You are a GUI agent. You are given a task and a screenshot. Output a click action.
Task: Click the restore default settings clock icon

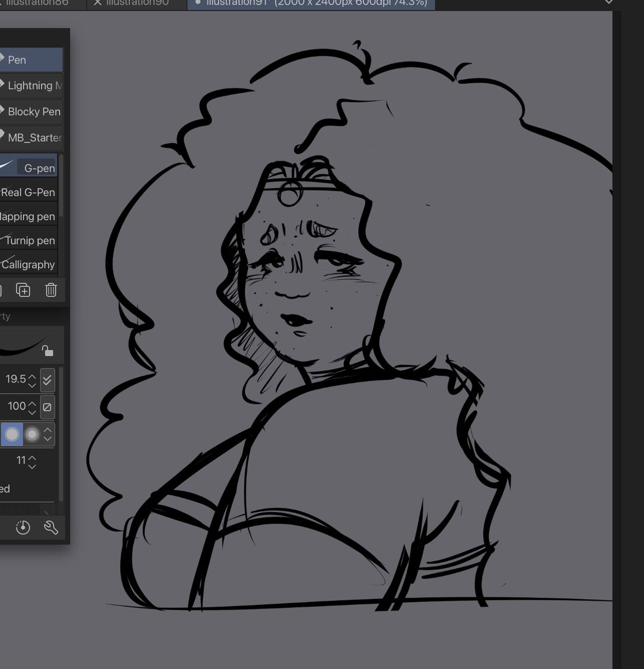(23, 527)
